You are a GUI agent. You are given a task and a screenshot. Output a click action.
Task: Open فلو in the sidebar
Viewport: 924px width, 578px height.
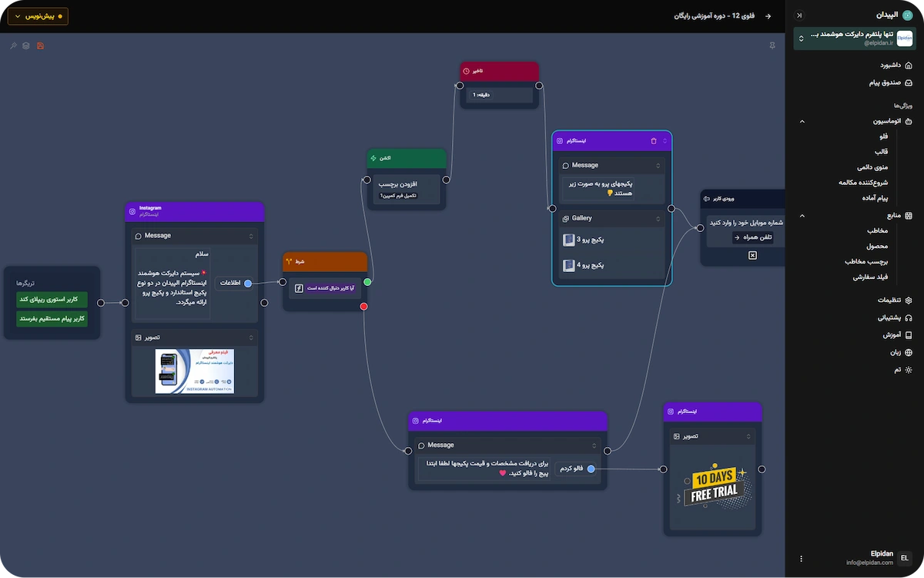tap(883, 136)
